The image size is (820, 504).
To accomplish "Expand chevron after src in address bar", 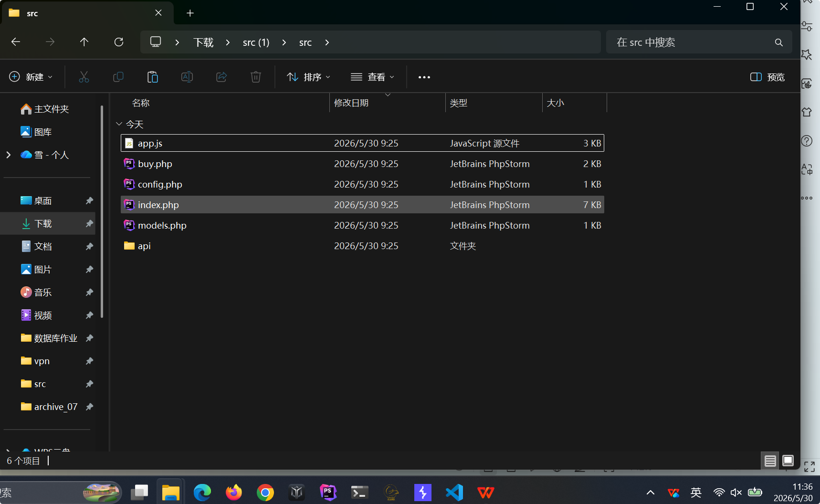I will [x=327, y=42].
